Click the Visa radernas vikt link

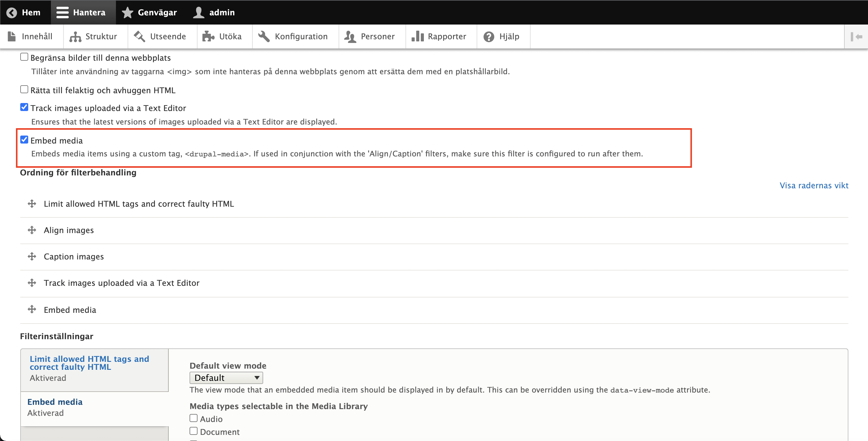point(814,185)
